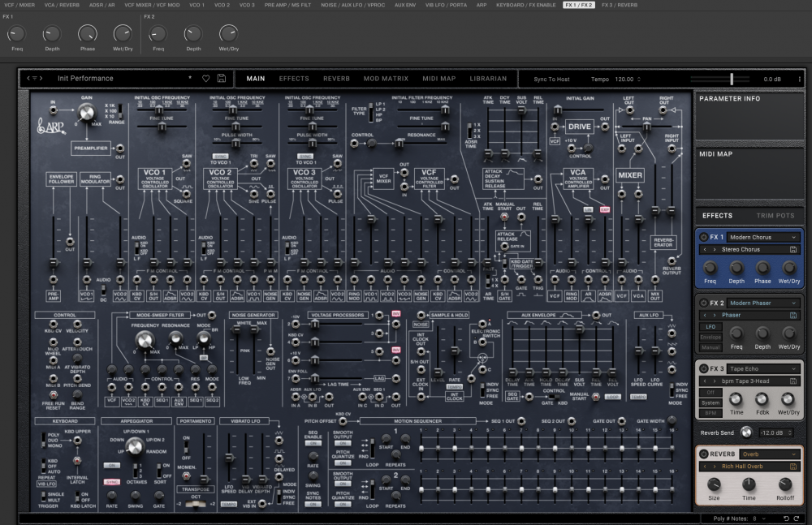Open the FX 1 Modern Chorus dropdown
Screen dimensions: 812x525
pos(763,237)
